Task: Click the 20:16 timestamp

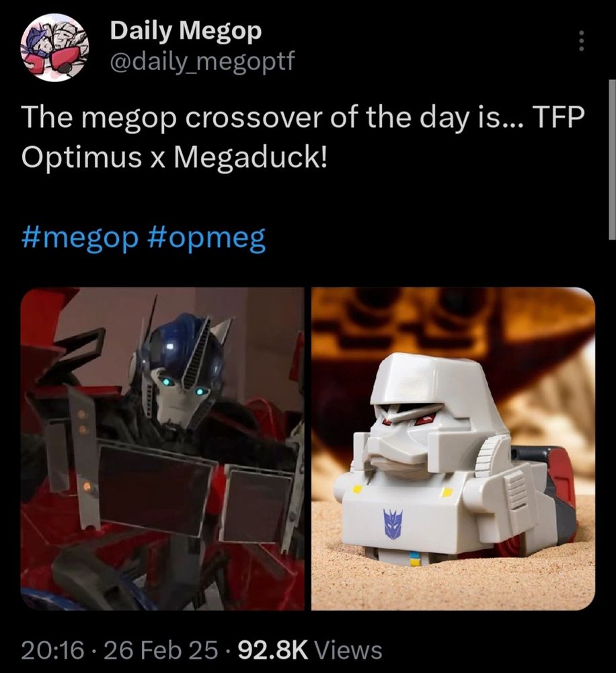Action: (x=52, y=650)
